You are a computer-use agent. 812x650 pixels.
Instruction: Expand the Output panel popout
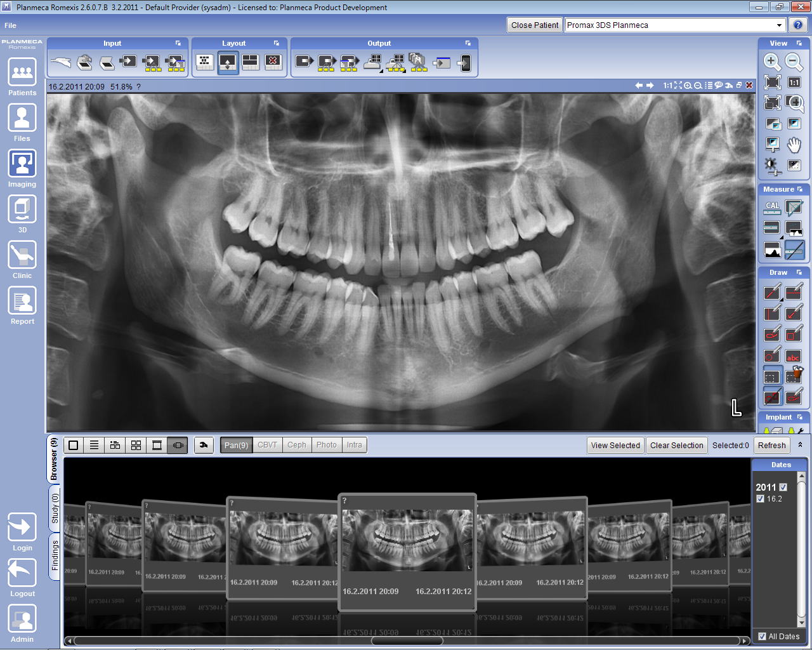pyautogui.click(x=468, y=43)
